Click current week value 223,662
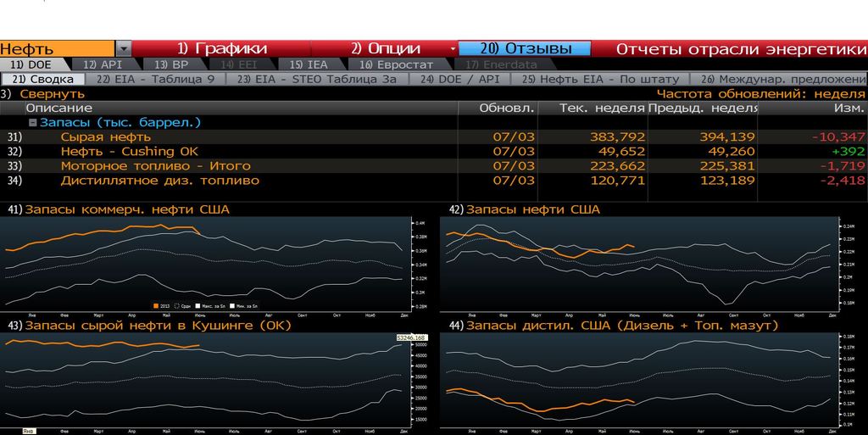This screenshot has height=435, width=868. [x=617, y=165]
